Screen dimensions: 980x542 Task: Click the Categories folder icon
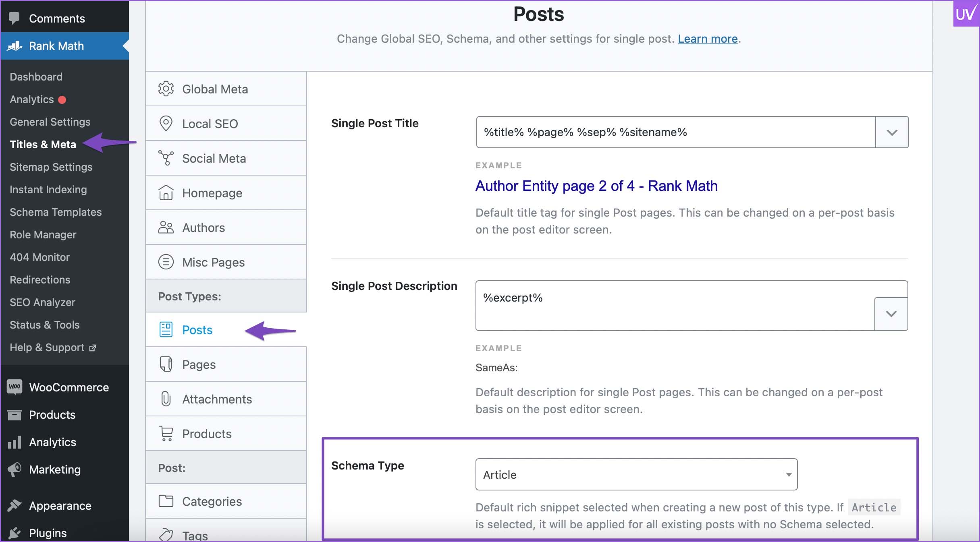coord(166,501)
